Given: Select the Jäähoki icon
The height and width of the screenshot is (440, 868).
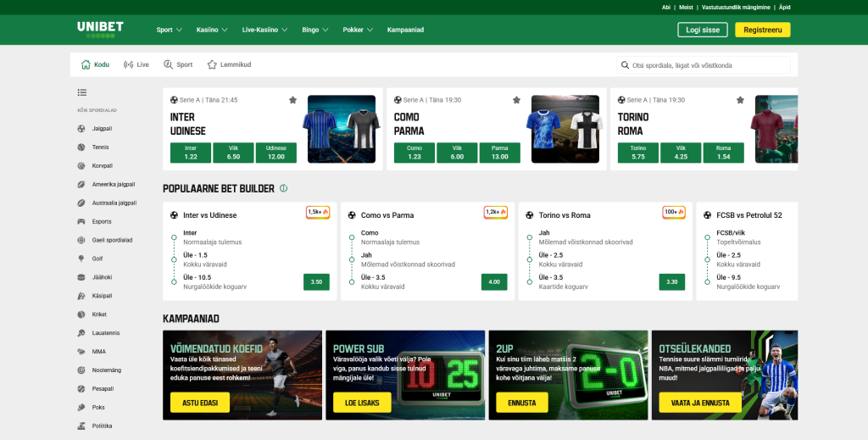Looking at the screenshot, I should coord(81,277).
